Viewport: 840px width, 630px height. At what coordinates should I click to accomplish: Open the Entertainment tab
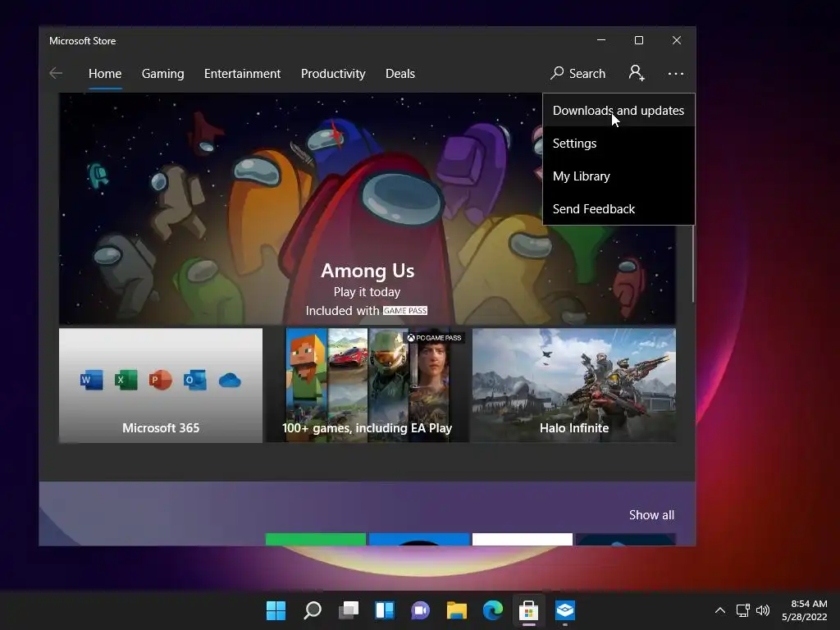click(x=242, y=73)
